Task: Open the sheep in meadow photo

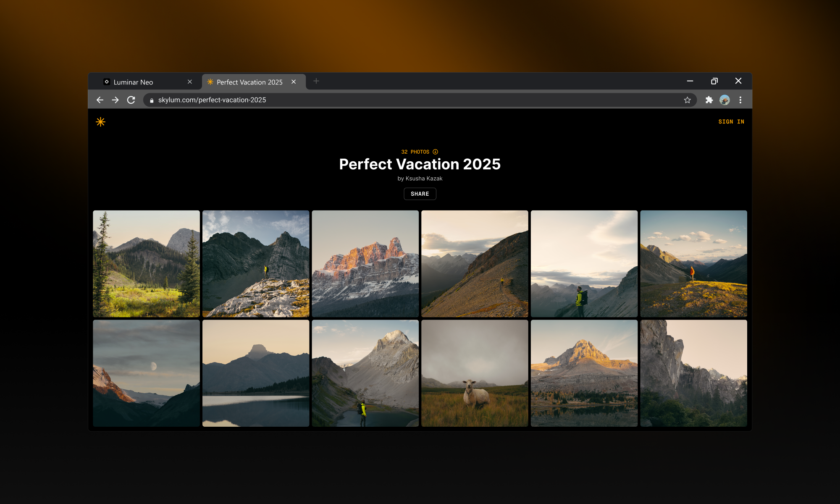Action: tap(475, 373)
